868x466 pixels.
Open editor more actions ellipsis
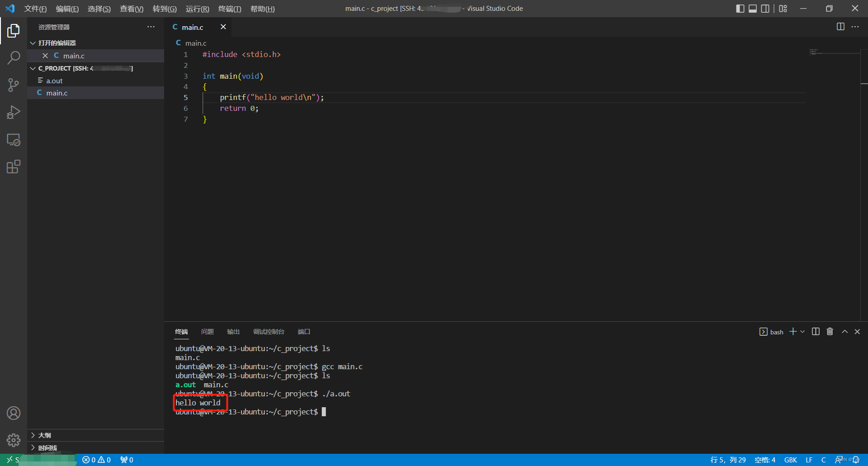pyautogui.click(x=855, y=27)
